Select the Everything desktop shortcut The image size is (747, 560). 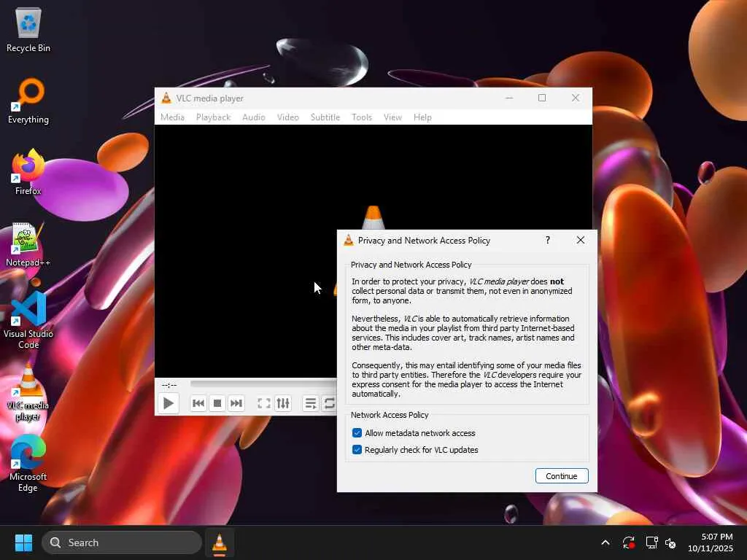pos(28,101)
